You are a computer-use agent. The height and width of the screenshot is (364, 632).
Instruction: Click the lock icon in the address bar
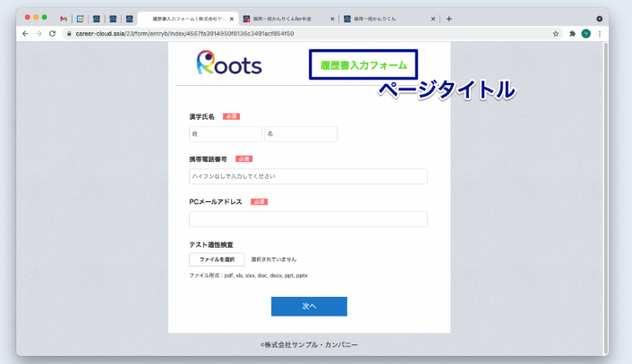coord(69,34)
